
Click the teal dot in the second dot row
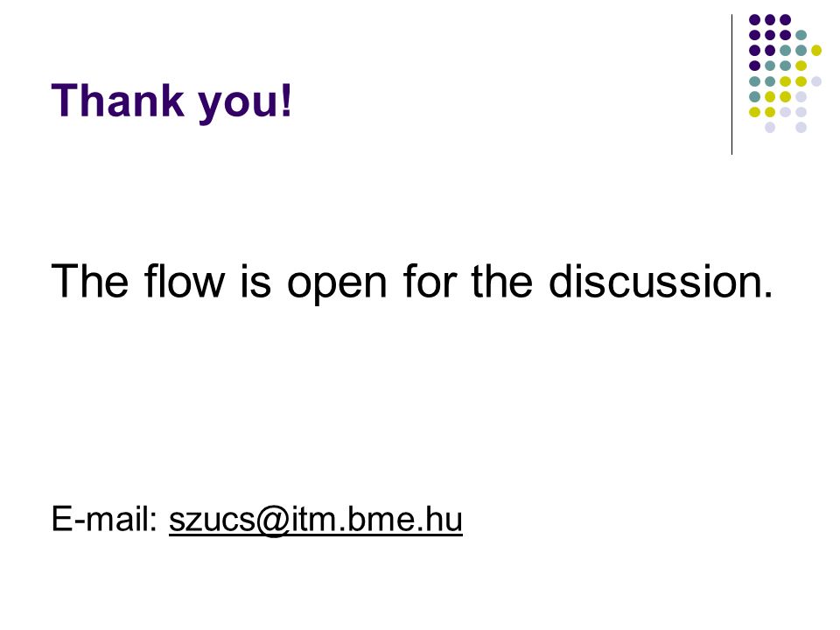801,35
